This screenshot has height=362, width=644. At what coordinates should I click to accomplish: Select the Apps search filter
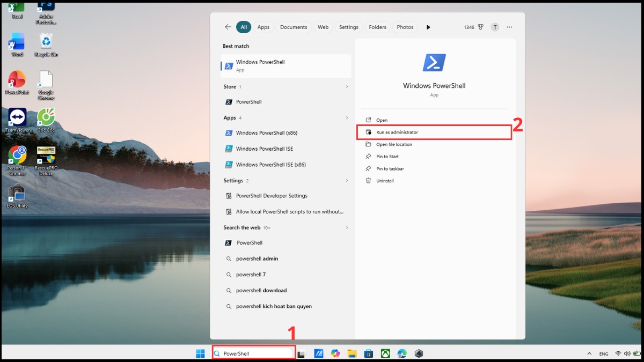coord(264,27)
